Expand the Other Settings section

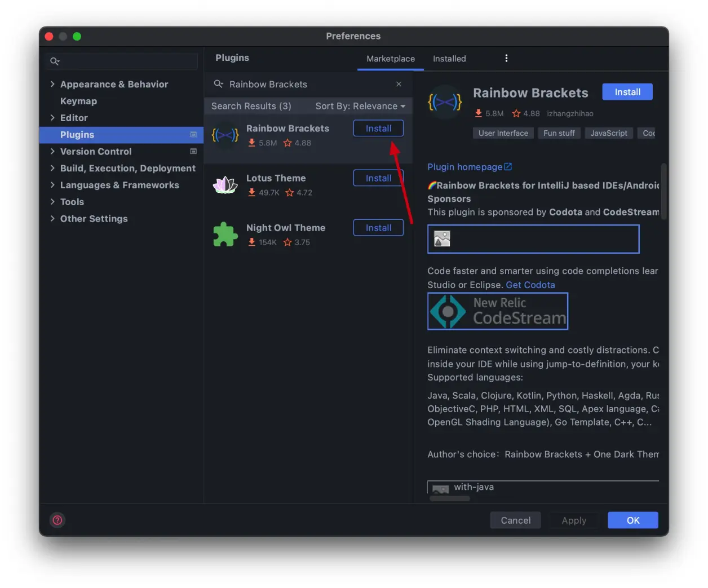(x=52, y=219)
